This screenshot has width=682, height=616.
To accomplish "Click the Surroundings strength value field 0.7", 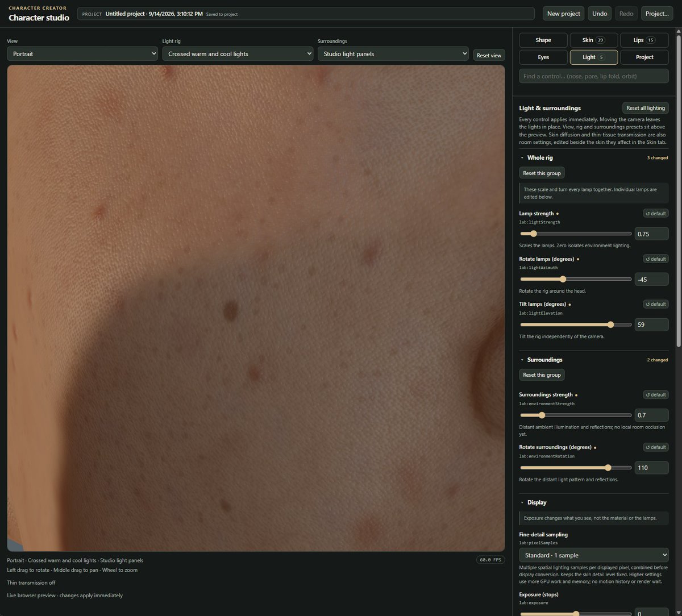I will coord(651,415).
